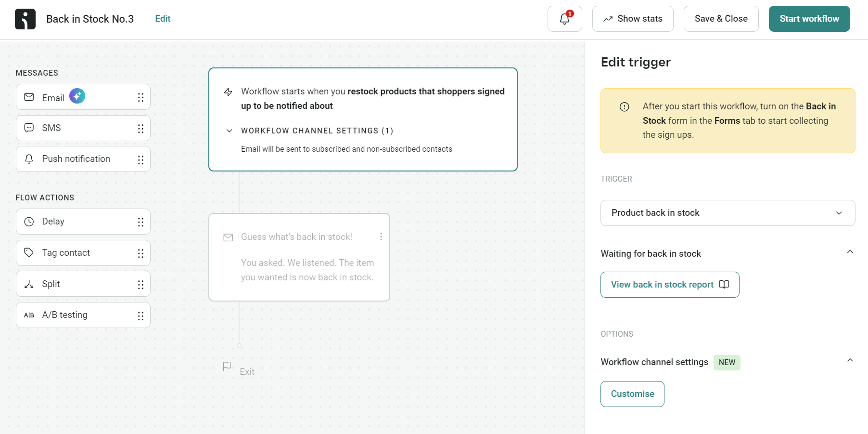Collapse Workflow Channel Settings on trigger card

[x=229, y=131]
